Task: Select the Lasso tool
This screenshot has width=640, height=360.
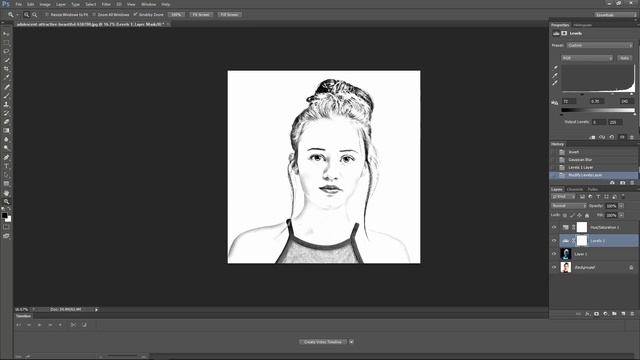Action: click(6, 51)
